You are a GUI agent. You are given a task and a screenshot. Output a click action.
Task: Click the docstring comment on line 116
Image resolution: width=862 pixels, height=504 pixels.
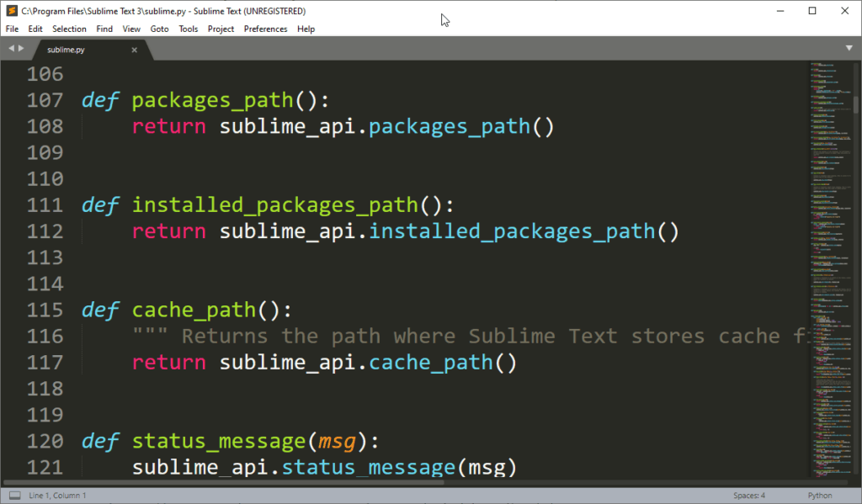(471, 337)
